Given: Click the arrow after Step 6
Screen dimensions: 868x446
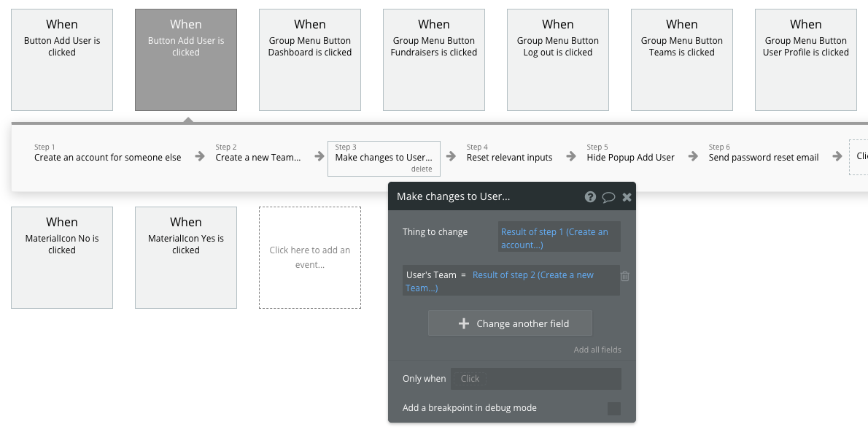Looking at the screenshot, I should coord(837,156).
